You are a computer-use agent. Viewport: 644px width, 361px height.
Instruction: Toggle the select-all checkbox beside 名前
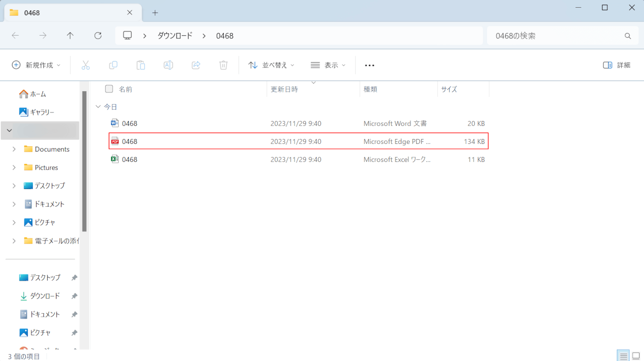click(x=109, y=89)
